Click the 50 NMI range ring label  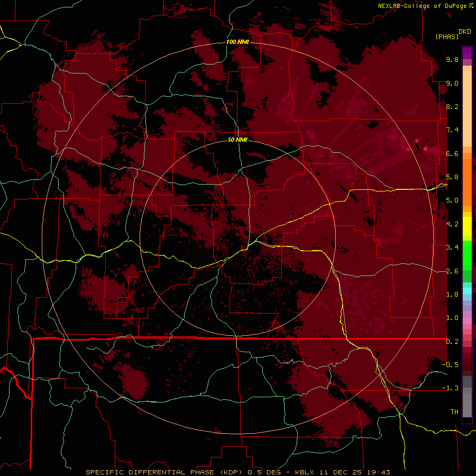[x=237, y=140]
